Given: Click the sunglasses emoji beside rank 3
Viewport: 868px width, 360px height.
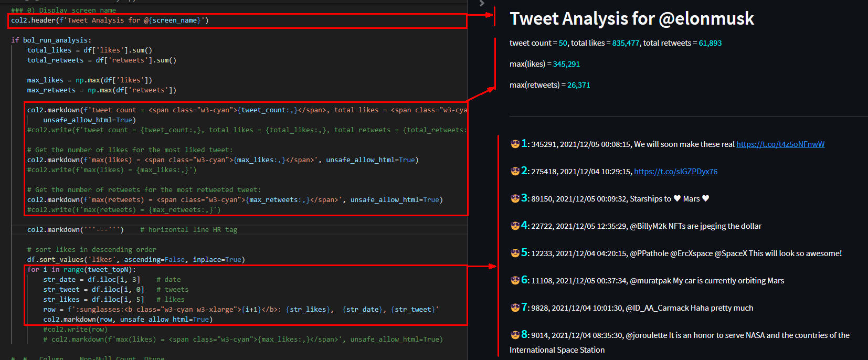Looking at the screenshot, I should 515,198.
